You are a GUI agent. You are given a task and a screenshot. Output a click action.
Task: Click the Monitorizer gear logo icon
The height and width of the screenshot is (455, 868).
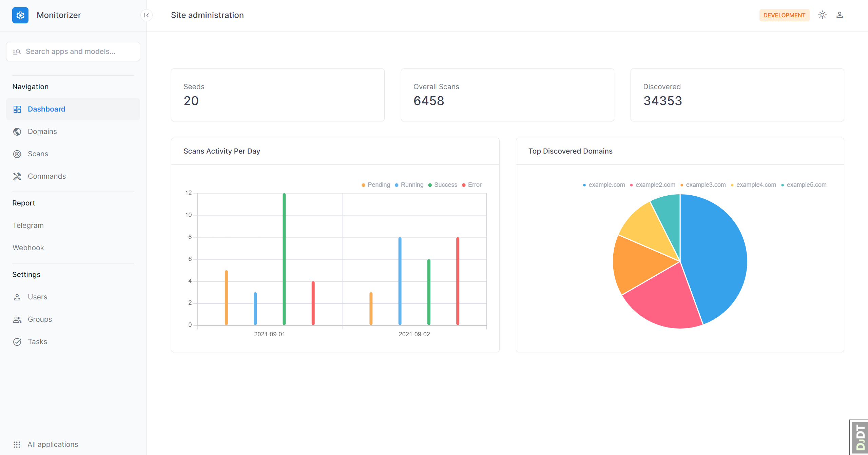coord(20,15)
